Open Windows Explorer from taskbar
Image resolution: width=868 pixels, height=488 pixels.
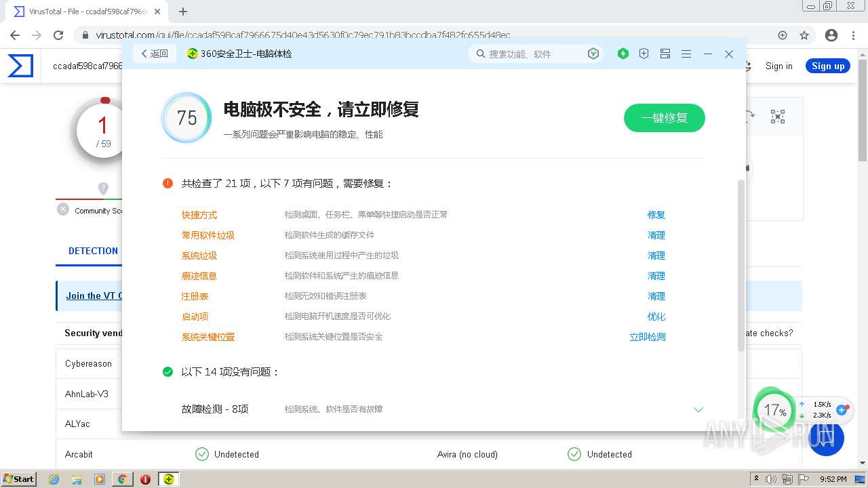77,479
